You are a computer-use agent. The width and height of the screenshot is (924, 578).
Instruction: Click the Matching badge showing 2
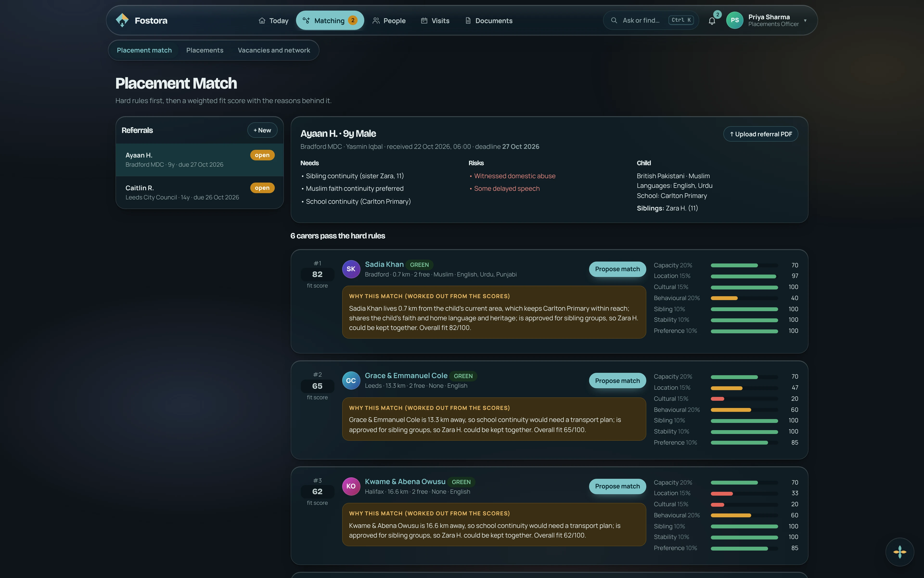[353, 20]
